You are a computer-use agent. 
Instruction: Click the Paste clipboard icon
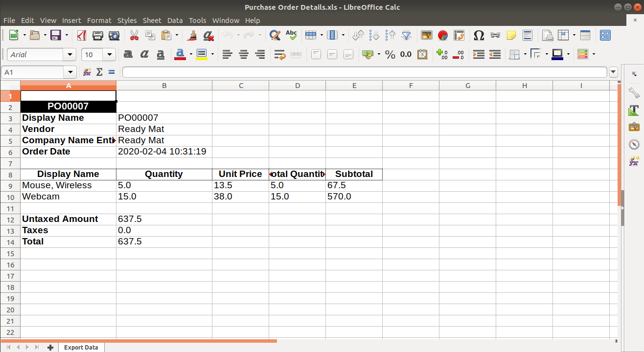[x=166, y=35]
